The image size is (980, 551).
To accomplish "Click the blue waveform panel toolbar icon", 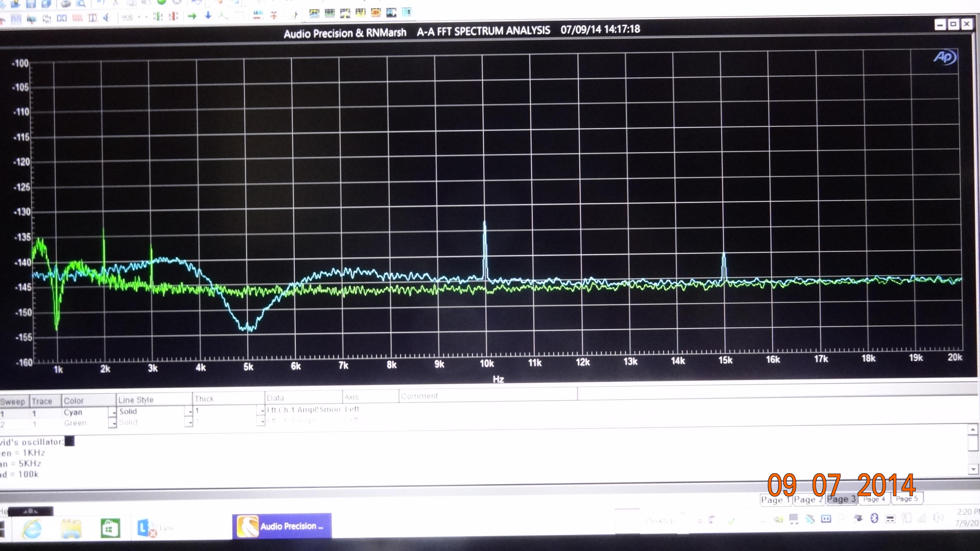I will click(x=16, y=19).
